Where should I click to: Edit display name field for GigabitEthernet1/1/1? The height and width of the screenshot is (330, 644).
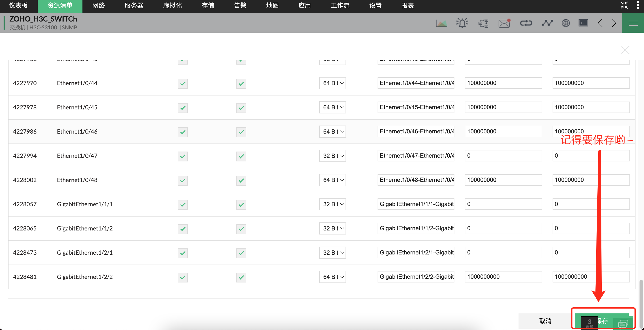(416, 204)
